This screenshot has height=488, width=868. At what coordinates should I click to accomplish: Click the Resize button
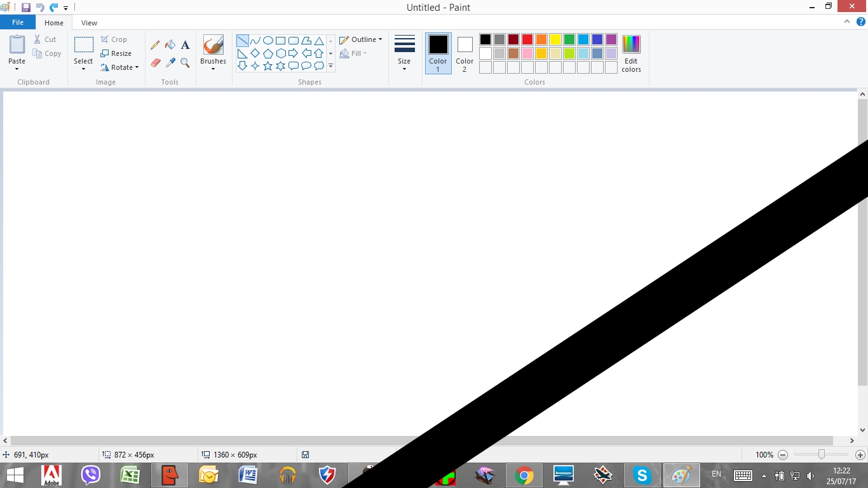[116, 53]
